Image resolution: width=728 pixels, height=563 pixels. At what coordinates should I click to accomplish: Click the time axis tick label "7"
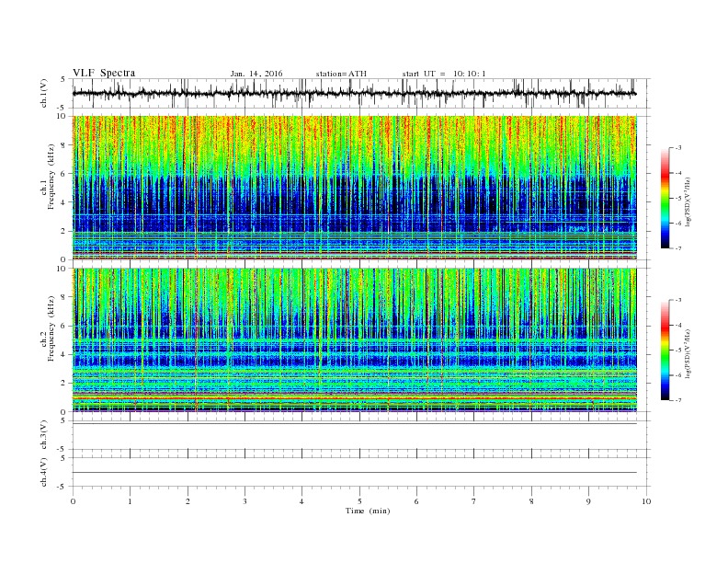coord(474,501)
